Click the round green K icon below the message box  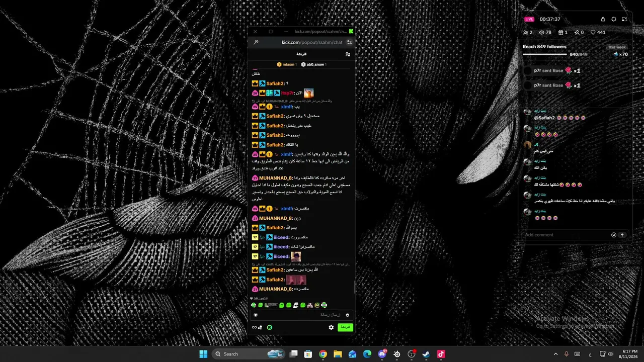pos(270,327)
